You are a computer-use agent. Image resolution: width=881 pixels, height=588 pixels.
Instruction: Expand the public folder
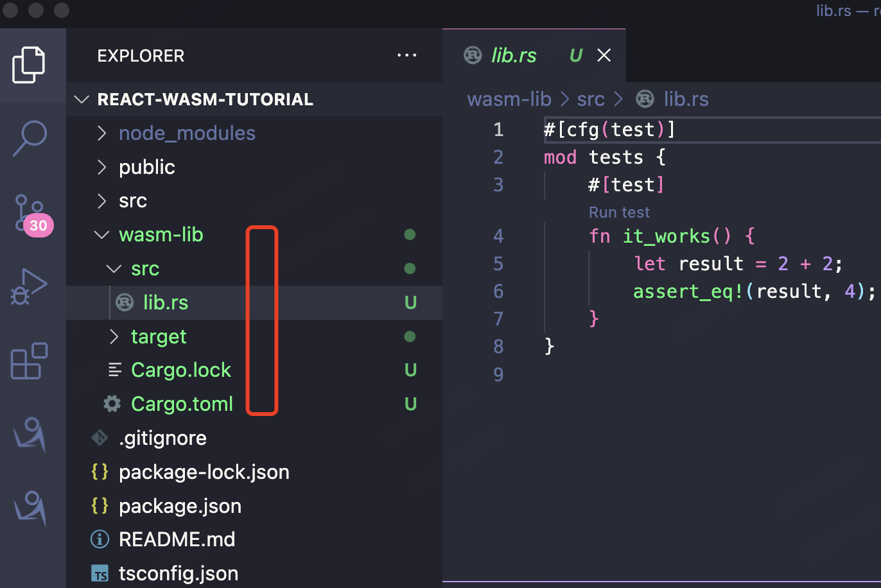click(146, 168)
